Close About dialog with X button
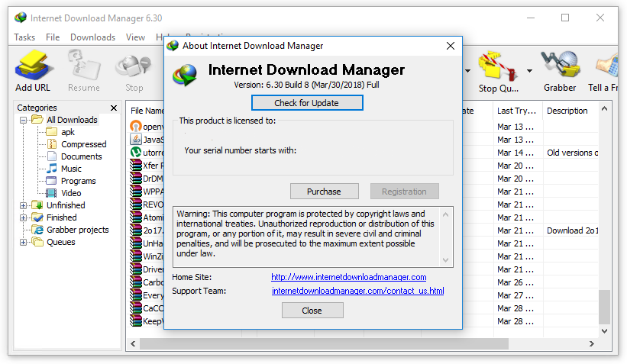627x364 pixels. [451, 46]
